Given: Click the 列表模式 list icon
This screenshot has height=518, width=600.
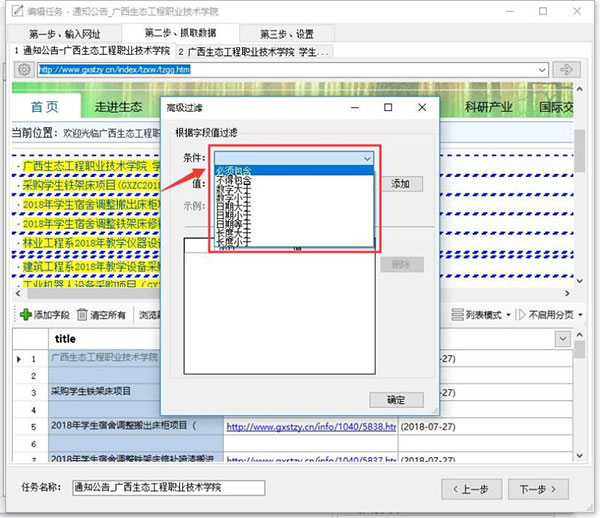Looking at the screenshot, I should (457, 314).
